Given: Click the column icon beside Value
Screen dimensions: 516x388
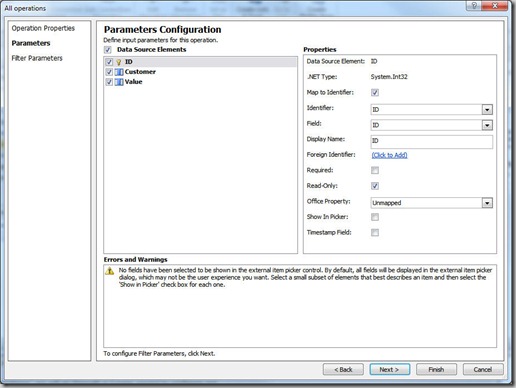Looking at the screenshot, I should 119,82.
